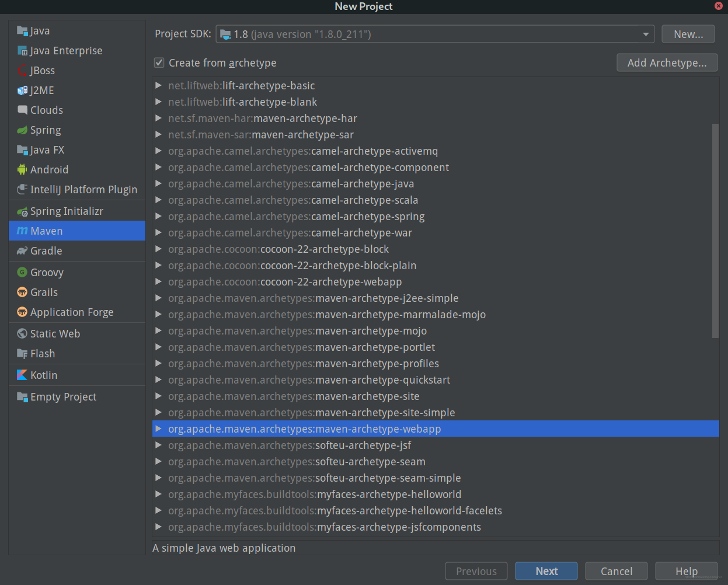Expand maven-archetype-quickstart node
The height and width of the screenshot is (585, 728).
158,379
